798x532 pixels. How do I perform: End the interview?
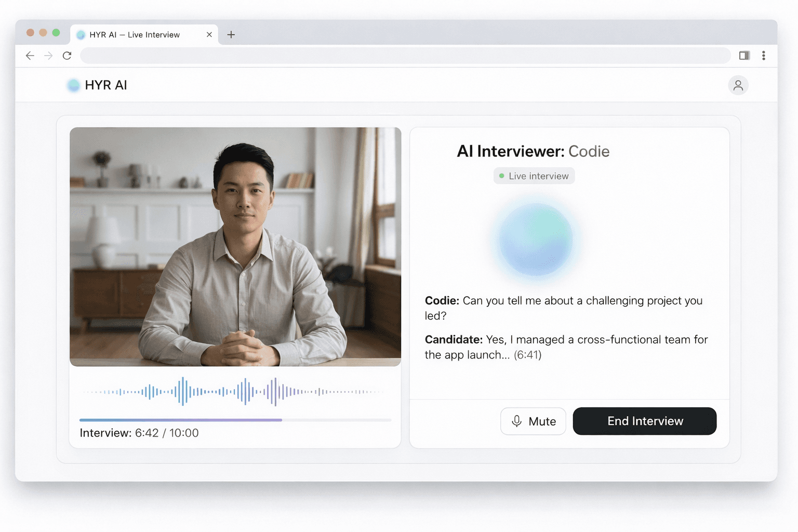[x=644, y=421]
